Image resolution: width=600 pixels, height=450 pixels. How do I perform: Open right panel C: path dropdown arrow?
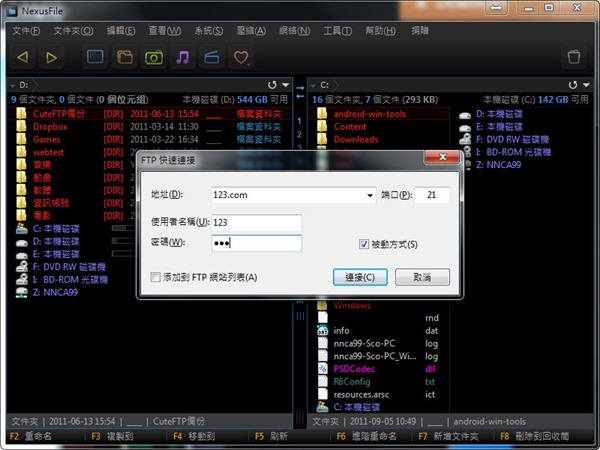click(x=313, y=85)
